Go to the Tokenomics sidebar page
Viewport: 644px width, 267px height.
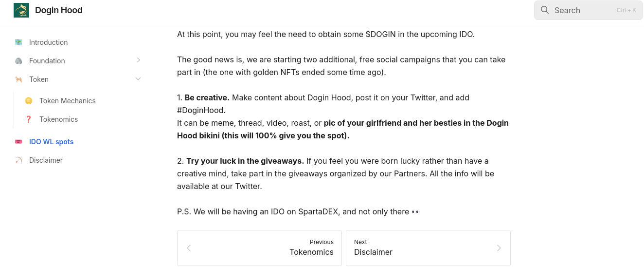click(x=59, y=119)
